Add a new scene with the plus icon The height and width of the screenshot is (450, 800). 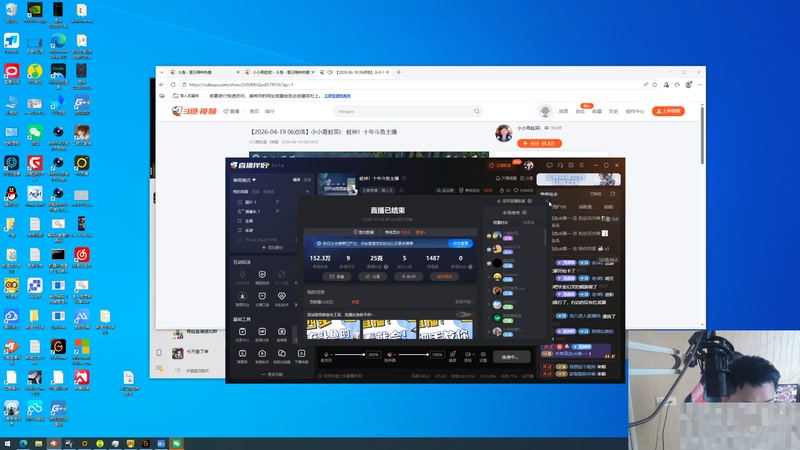coord(308,192)
